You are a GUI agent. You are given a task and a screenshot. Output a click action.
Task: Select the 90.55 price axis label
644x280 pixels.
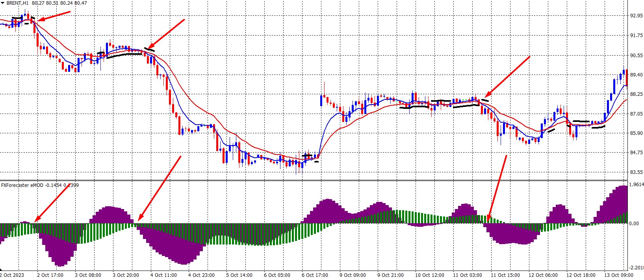click(636, 56)
